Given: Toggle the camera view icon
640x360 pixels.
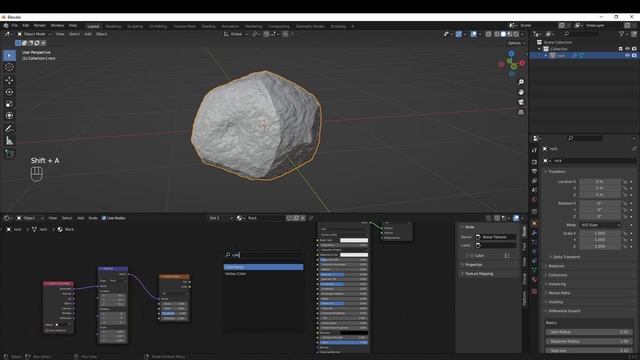Looking at the screenshot, I should coord(521,102).
